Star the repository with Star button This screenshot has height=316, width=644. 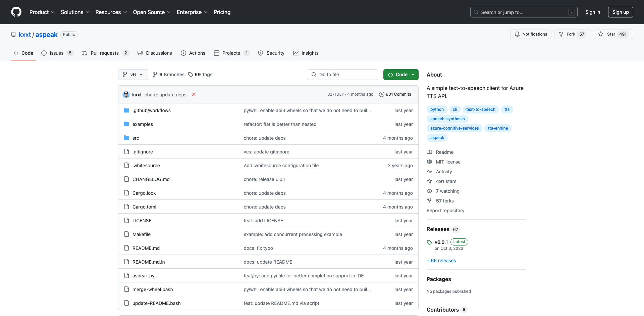click(x=613, y=34)
